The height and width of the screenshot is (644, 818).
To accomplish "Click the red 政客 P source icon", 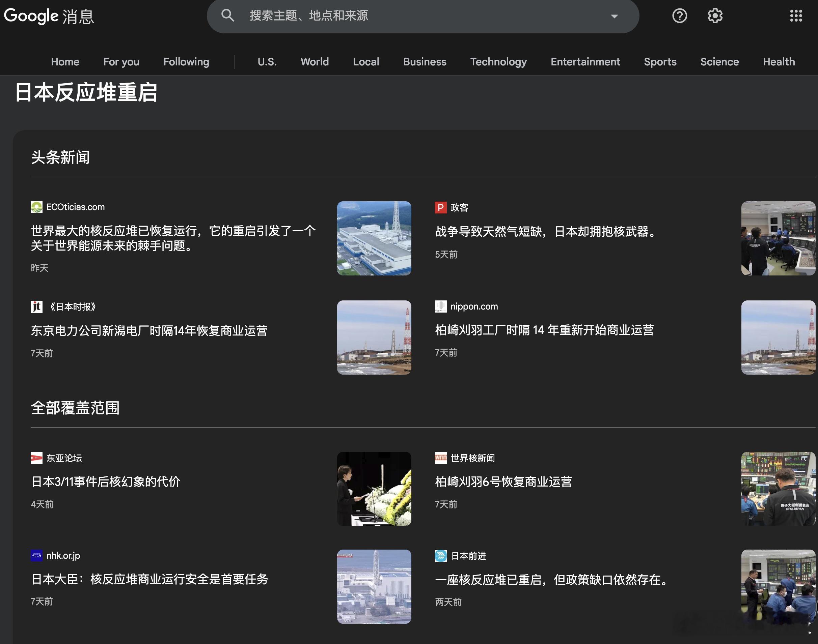I will point(440,207).
